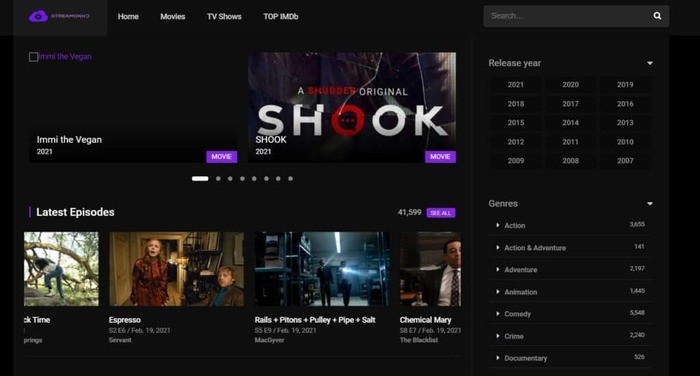Open the Servant show link

coord(120,340)
